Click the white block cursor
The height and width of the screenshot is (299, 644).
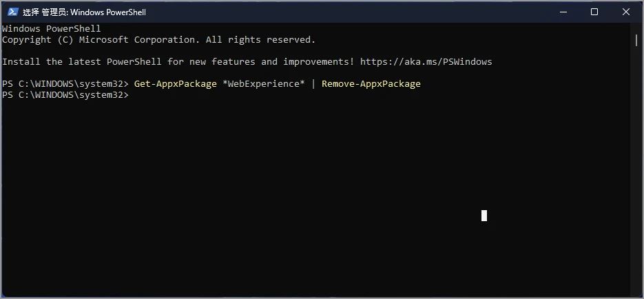pyautogui.click(x=484, y=216)
